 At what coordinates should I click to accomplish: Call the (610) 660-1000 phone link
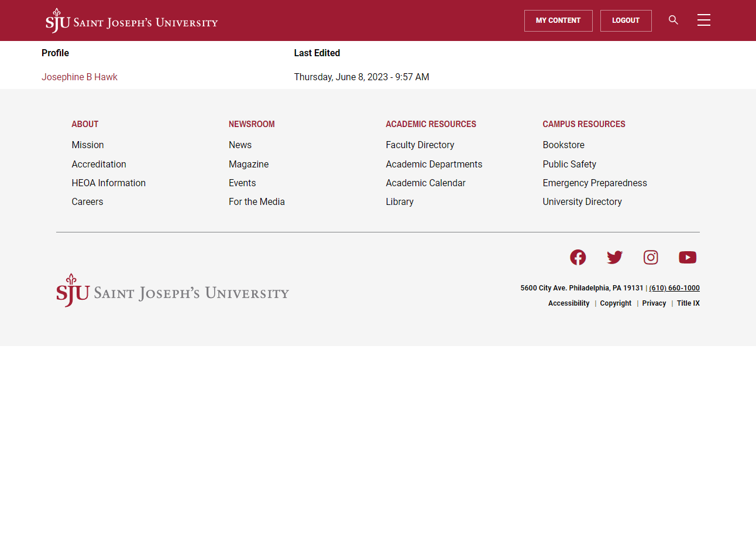point(675,288)
